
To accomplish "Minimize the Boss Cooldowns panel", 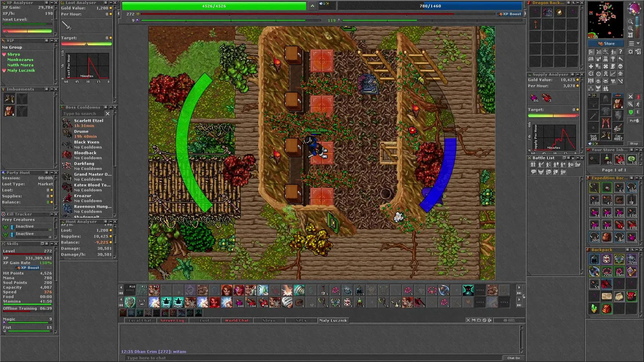I will click(x=111, y=107).
